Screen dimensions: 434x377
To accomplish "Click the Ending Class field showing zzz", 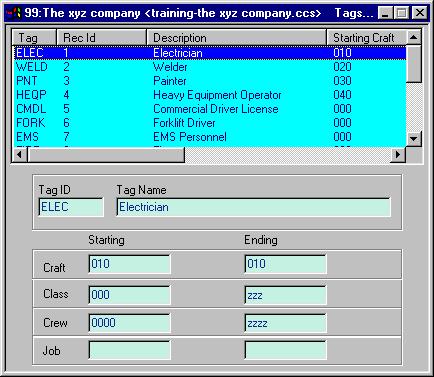I will [285, 295].
